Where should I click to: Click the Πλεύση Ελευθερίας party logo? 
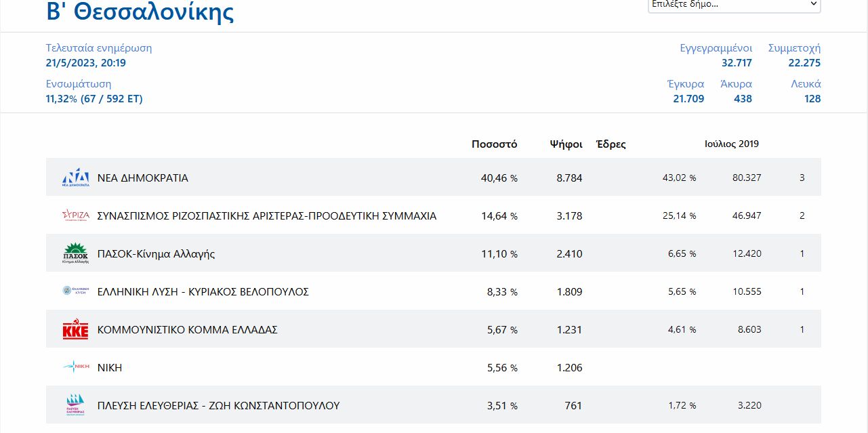pyautogui.click(x=75, y=405)
